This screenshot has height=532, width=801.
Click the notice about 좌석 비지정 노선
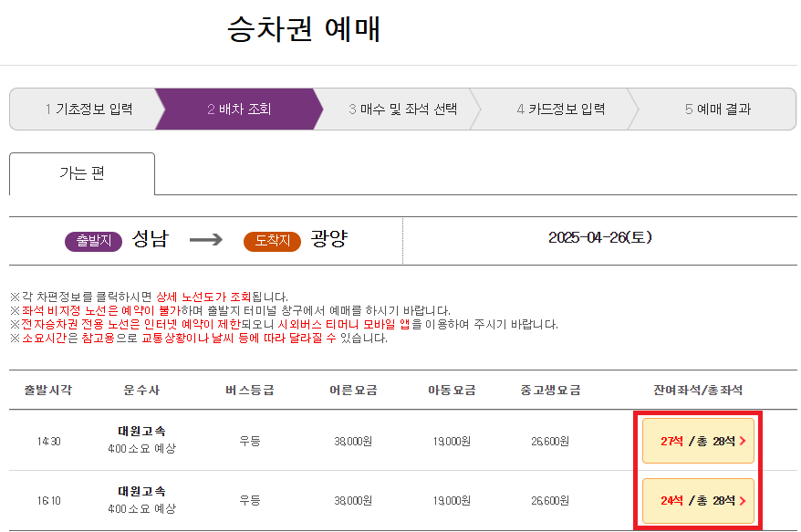point(231,311)
